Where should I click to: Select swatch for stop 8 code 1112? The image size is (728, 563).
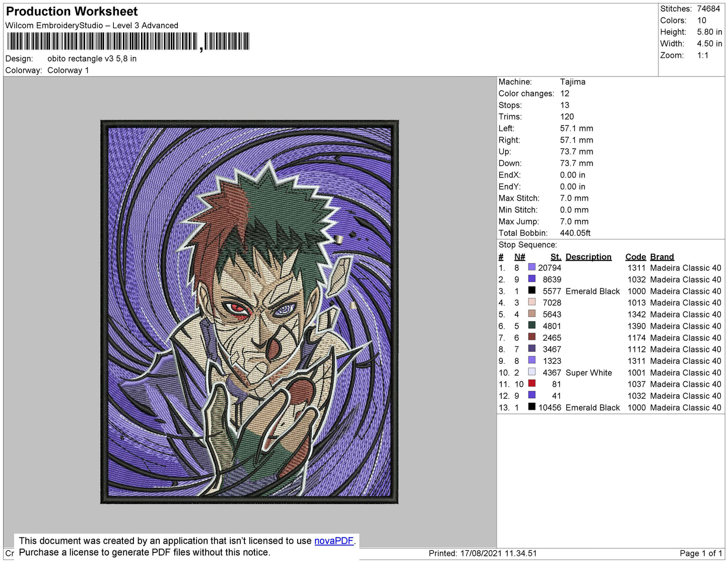(532, 348)
